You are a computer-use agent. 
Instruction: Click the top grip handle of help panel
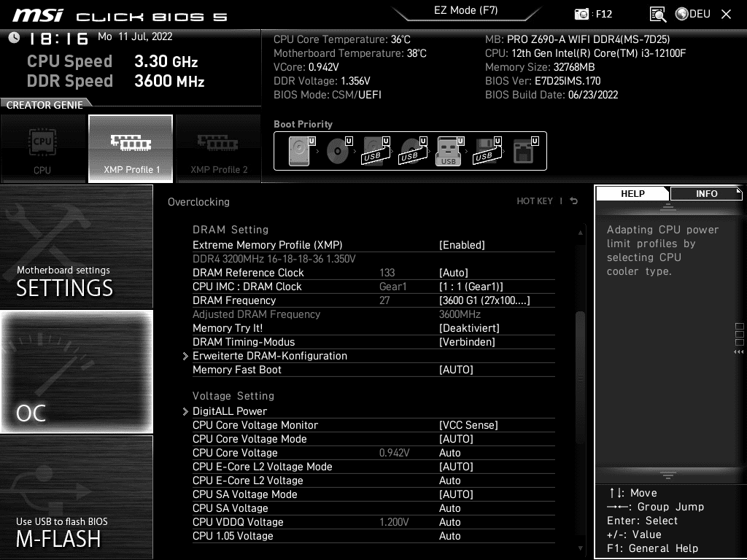tap(668, 207)
